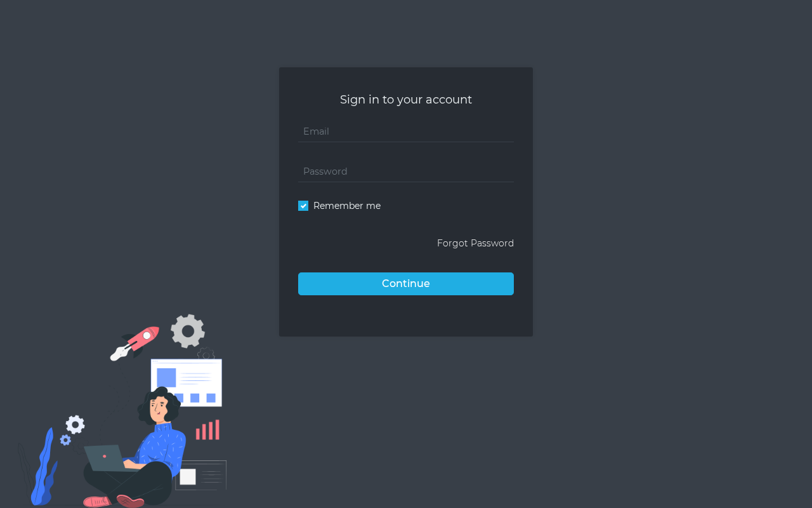Click the large gray gear icon
Screen dimensions: 812x508
pos(188,331)
